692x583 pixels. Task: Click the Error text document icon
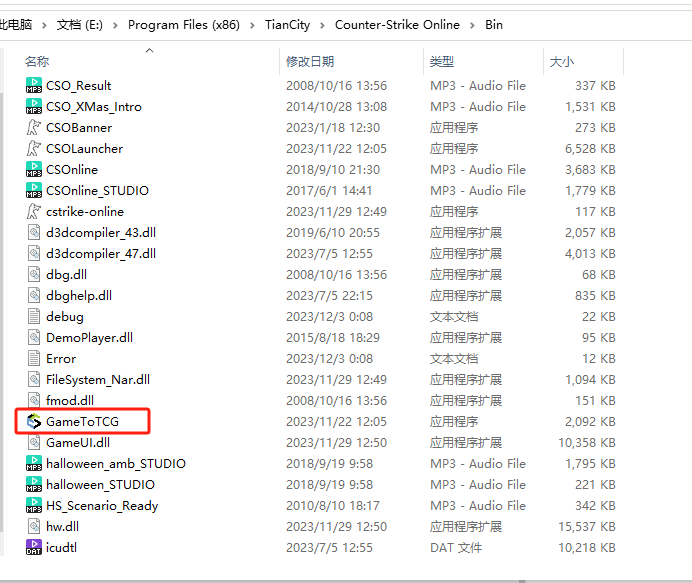click(34, 358)
